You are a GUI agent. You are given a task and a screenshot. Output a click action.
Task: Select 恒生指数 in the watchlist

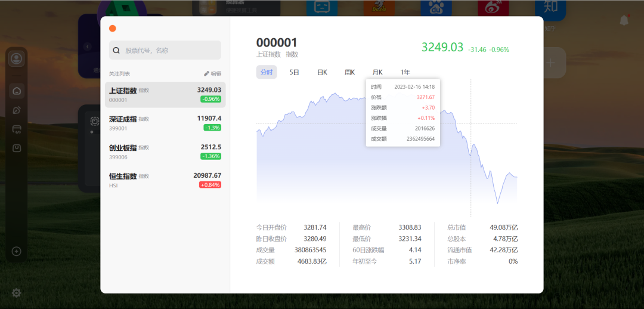[x=165, y=180]
